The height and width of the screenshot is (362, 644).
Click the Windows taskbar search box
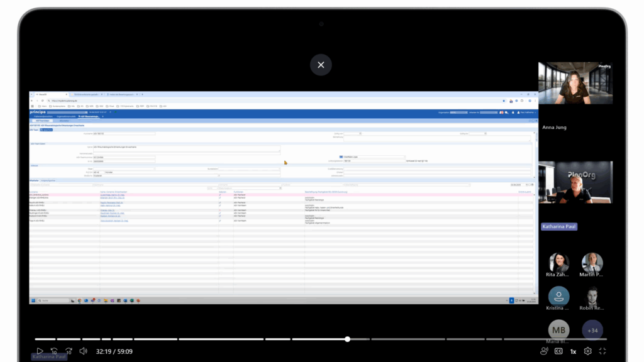[53, 300]
